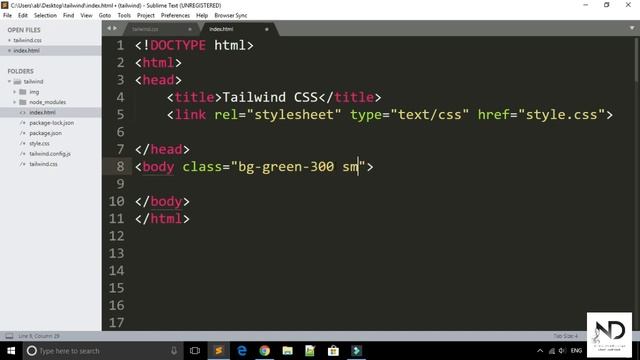
Task: Click line number 1 in the gutter
Action: (x=120, y=45)
